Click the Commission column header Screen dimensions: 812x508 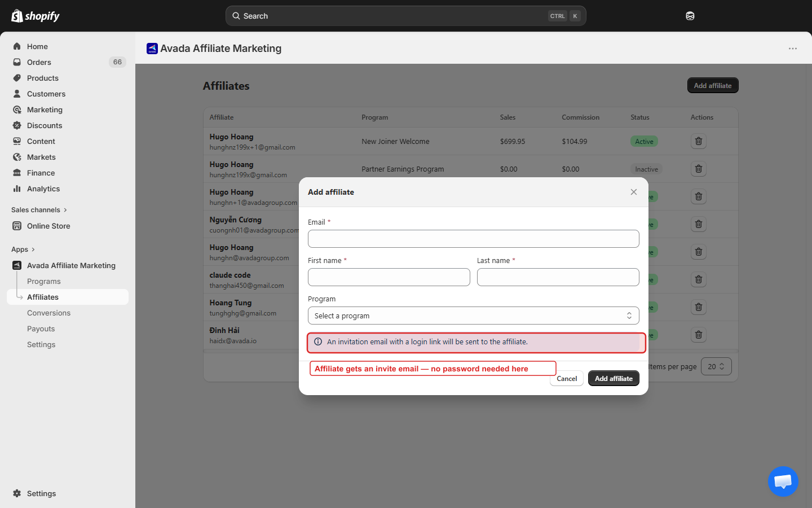click(581, 117)
